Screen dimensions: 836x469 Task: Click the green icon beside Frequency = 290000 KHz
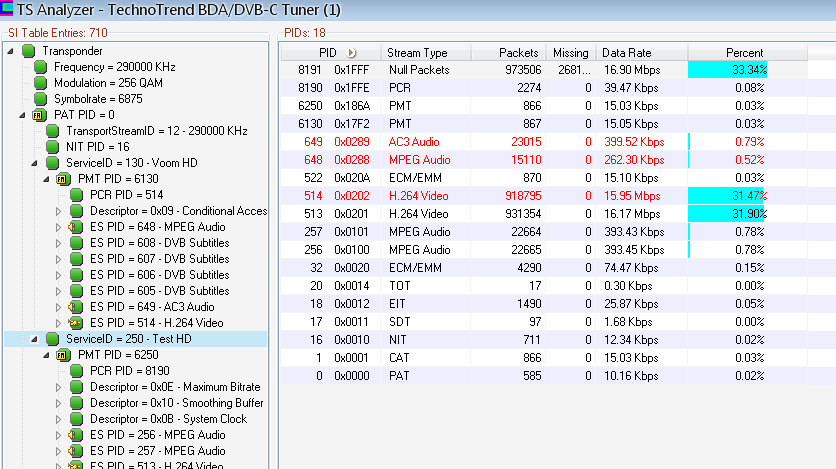point(40,67)
